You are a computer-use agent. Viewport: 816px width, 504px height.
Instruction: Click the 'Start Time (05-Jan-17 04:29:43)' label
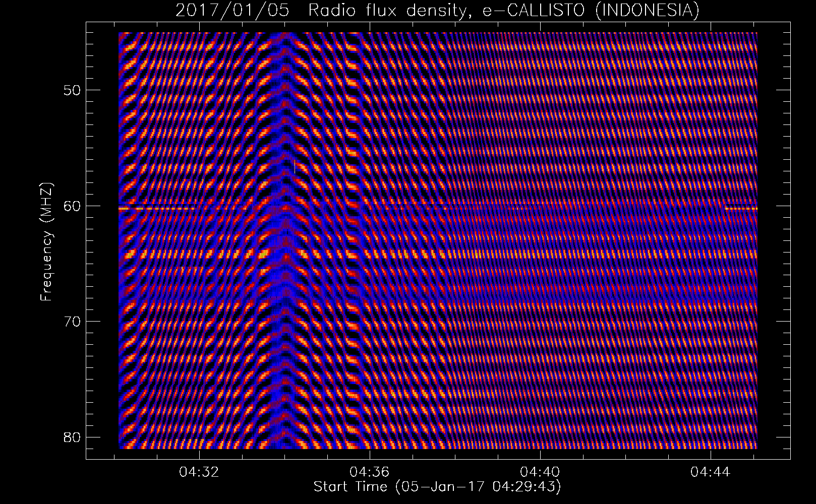437,487
